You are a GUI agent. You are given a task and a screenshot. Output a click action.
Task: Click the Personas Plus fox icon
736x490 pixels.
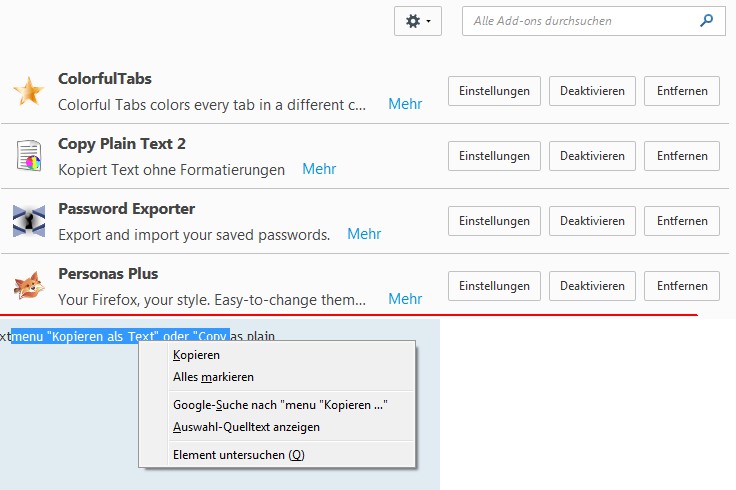28,286
